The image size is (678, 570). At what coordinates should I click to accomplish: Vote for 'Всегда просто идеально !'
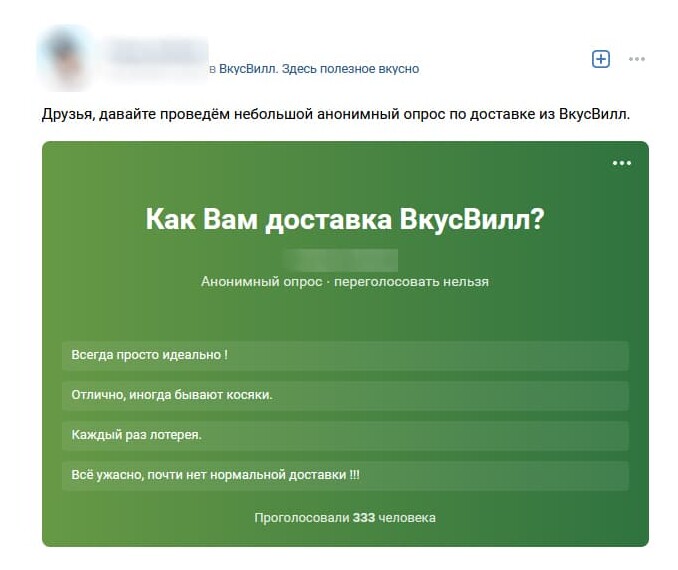click(345, 355)
